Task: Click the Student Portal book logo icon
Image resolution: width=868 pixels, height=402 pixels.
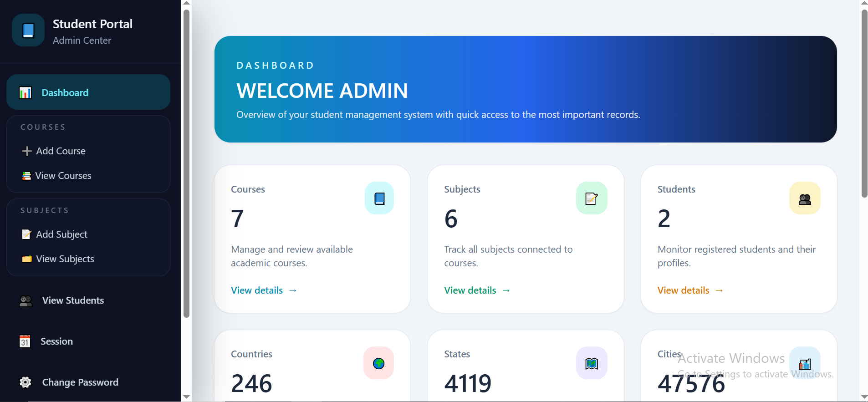Action: pyautogui.click(x=28, y=31)
